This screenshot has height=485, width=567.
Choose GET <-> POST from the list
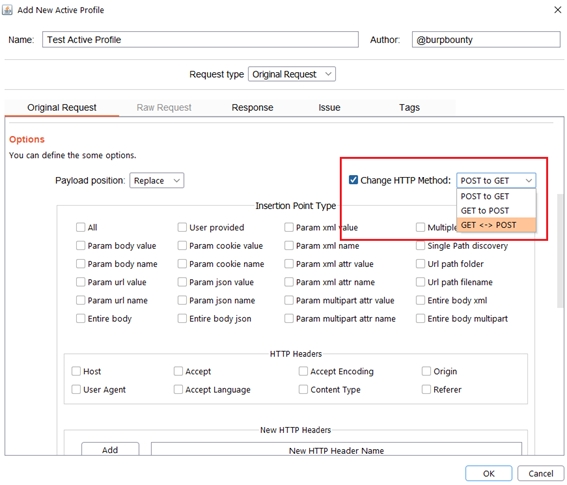[496, 225]
